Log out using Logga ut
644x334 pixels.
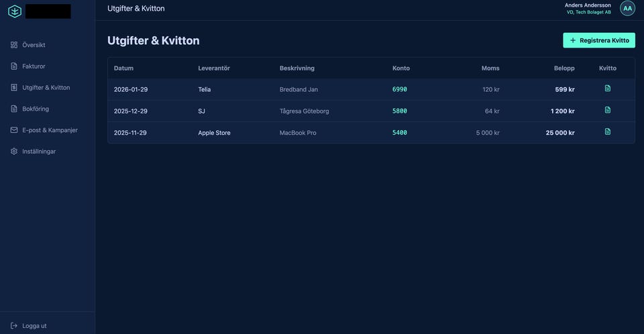[34, 326]
